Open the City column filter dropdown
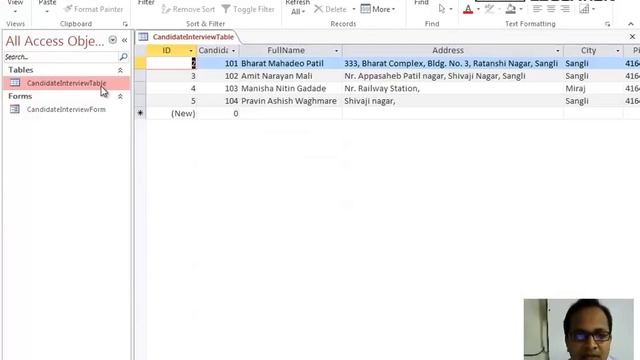This screenshot has width=640, height=360. (x=618, y=51)
